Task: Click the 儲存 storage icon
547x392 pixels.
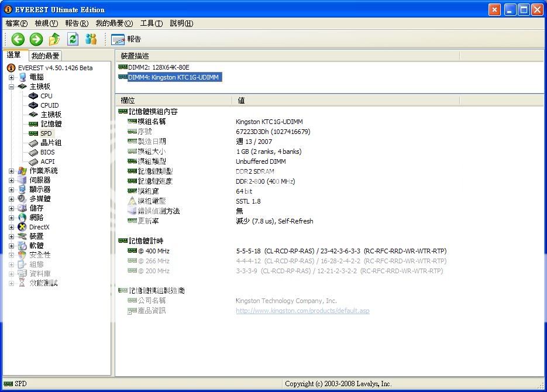Action: [22, 208]
